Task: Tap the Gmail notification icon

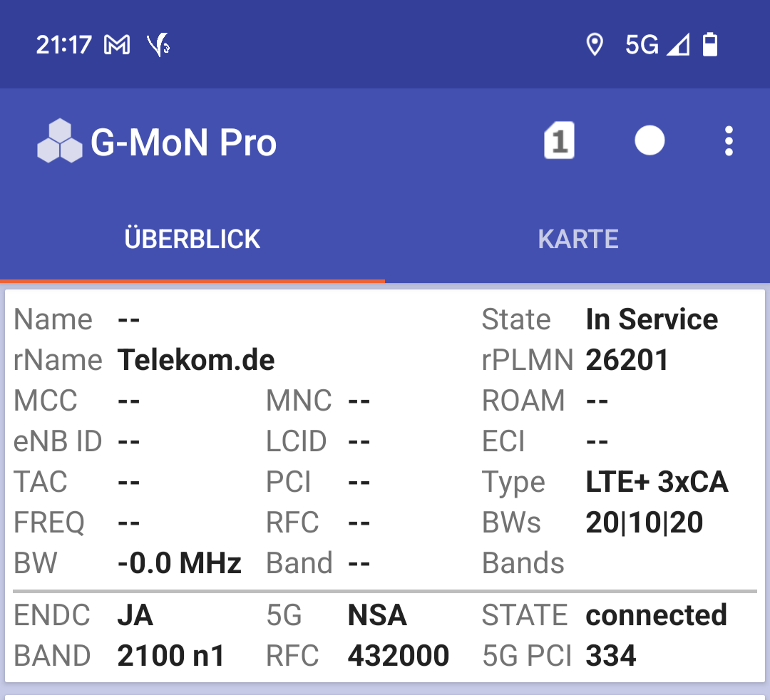Action: tap(117, 45)
